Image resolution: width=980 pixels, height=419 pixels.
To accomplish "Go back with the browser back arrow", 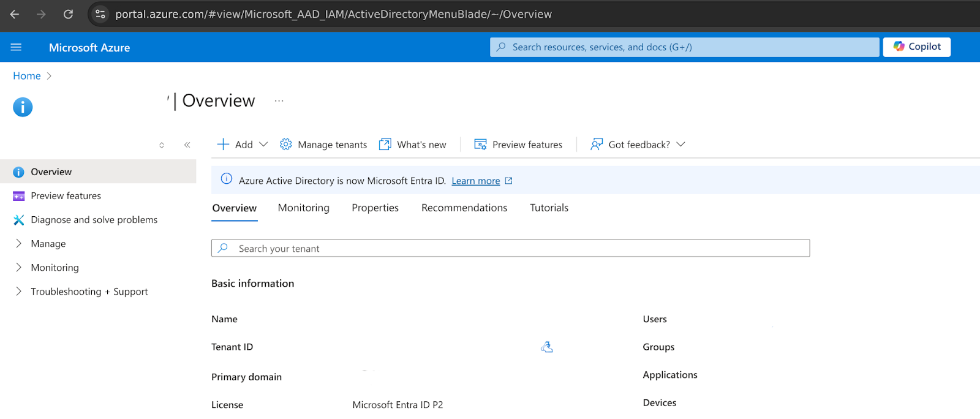I will point(15,14).
